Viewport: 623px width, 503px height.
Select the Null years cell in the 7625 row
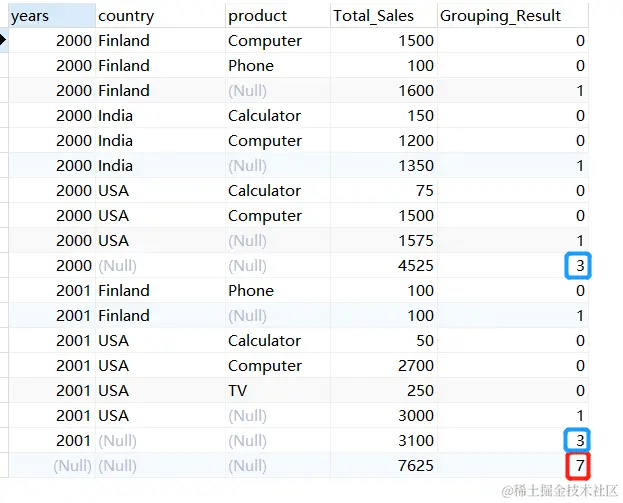tap(52, 466)
